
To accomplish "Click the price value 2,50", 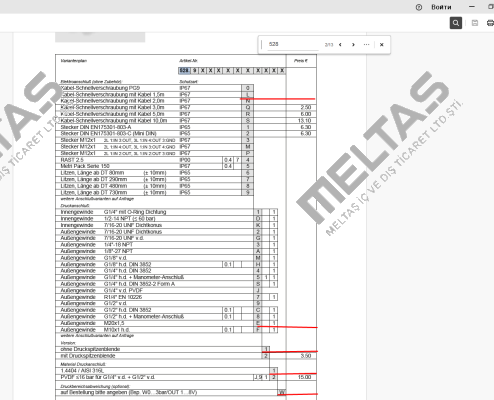I will click(x=305, y=107).
